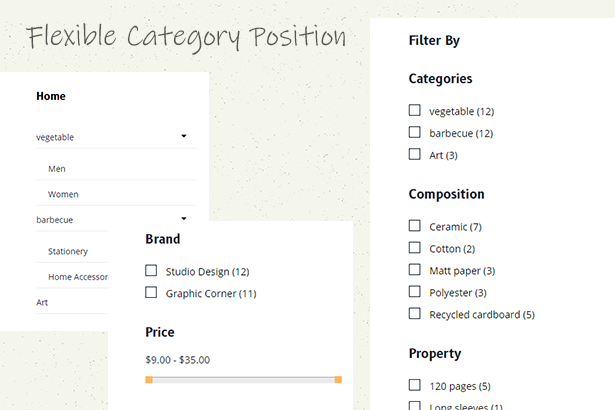Image resolution: width=615 pixels, height=410 pixels.
Task: Open the Art category in sidebar menu
Action: pyautogui.click(x=42, y=302)
